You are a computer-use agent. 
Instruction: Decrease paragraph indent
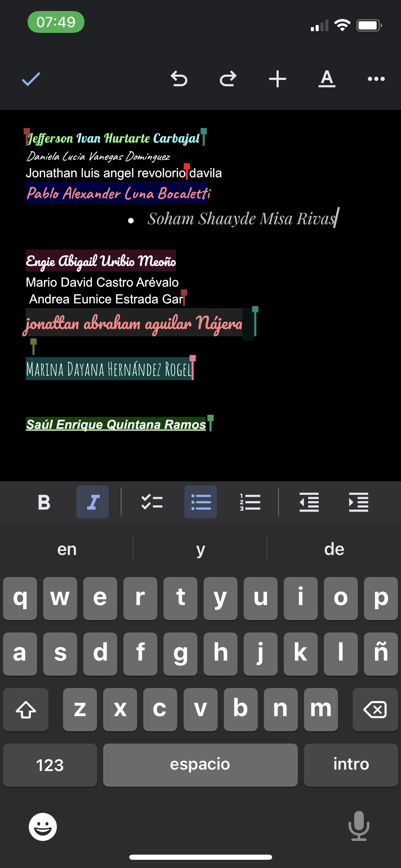[x=309, y=502]
